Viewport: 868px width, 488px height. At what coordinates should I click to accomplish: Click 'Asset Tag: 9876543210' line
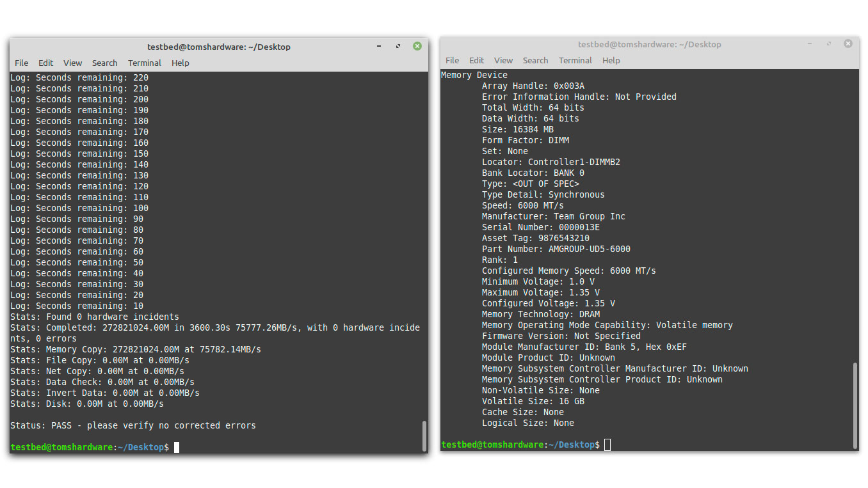536,238
